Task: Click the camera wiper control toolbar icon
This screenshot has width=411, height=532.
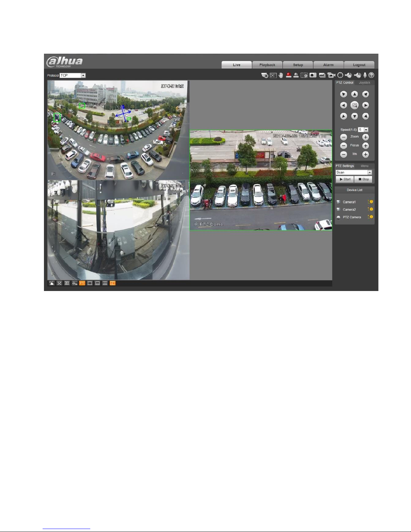Action: pos(265,76)
